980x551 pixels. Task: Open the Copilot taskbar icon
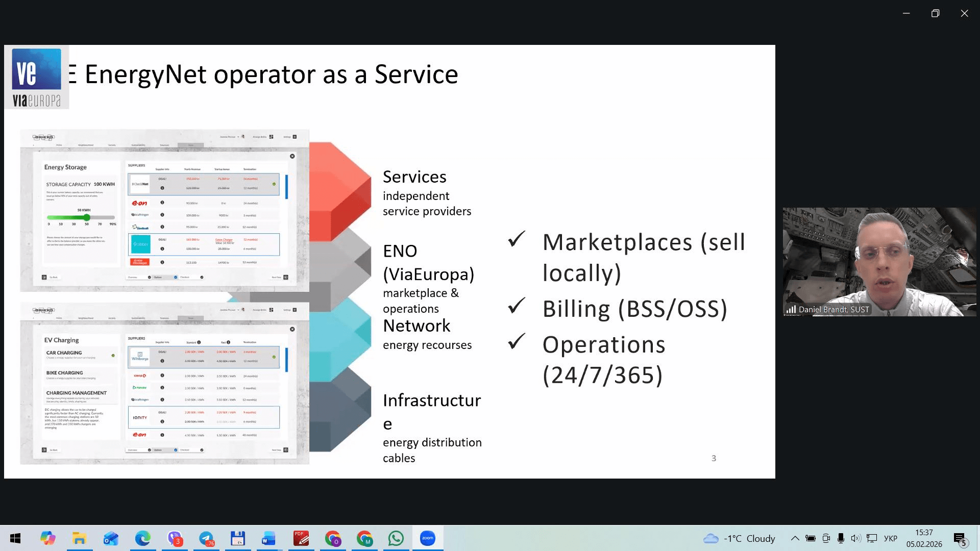pos(47,538)
